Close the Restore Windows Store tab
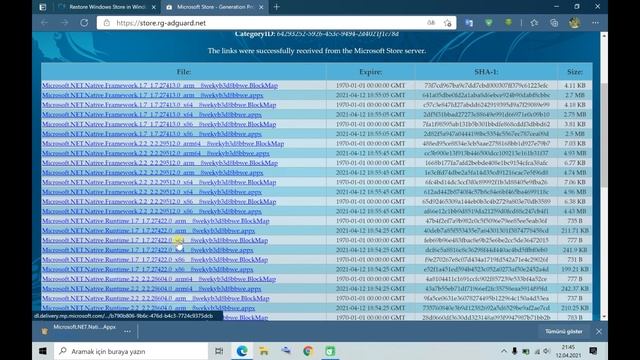 click(153, 7)
